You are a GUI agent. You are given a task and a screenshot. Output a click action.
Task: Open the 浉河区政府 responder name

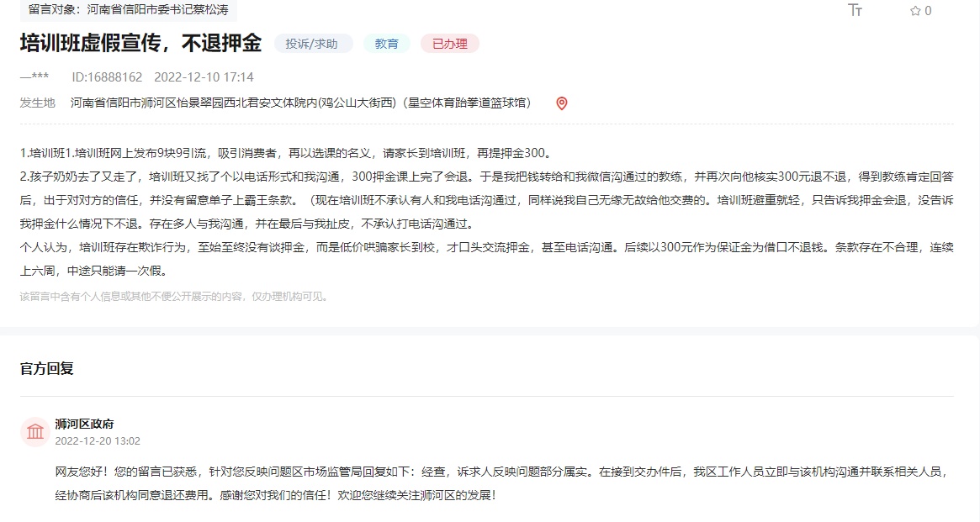(84, 424)
